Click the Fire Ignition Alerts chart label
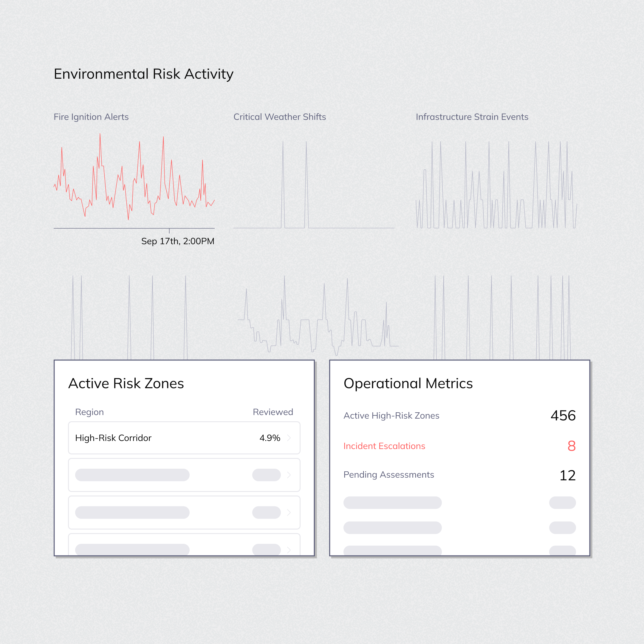This screenshot has height=644, width=644. 91,117
